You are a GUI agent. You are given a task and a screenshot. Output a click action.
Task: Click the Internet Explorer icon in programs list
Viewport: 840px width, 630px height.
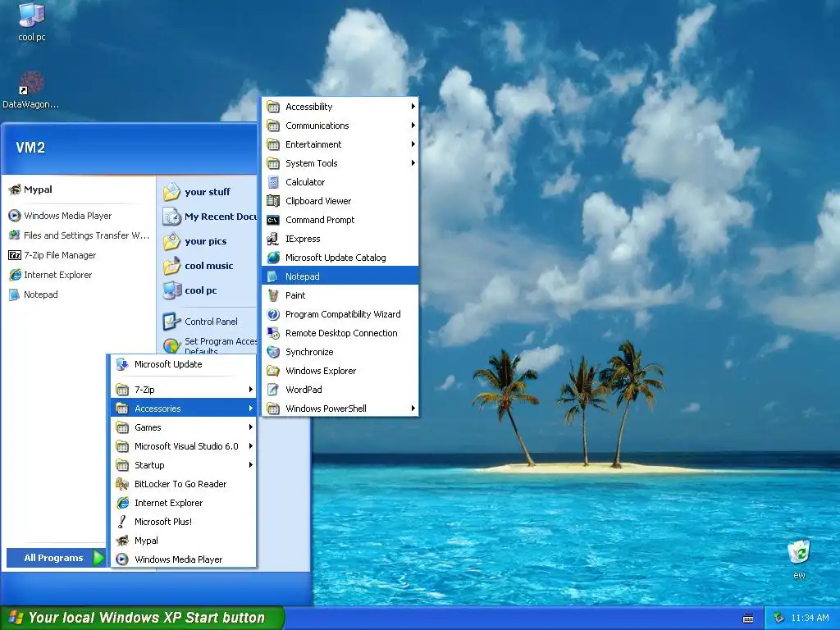[x=122, y=503]
